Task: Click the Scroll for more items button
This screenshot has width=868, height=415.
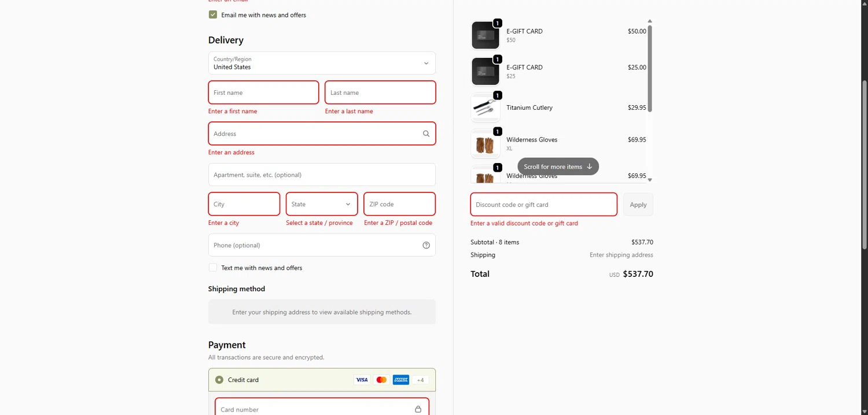Action: pos(558,166)
